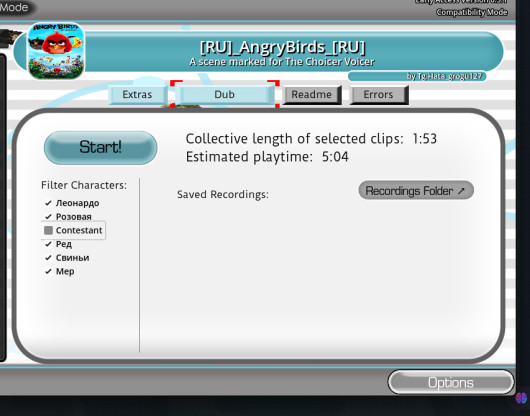Click the Collective length of selected clips text

pyautogui.click(x=311, y=139)
